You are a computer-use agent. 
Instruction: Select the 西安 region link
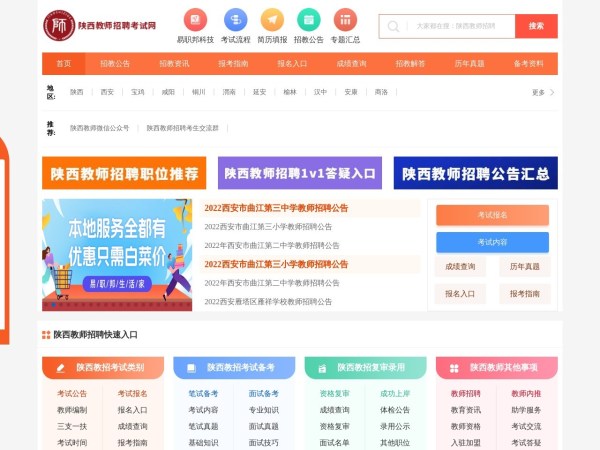pyautogui.click(x=107, y=92)
